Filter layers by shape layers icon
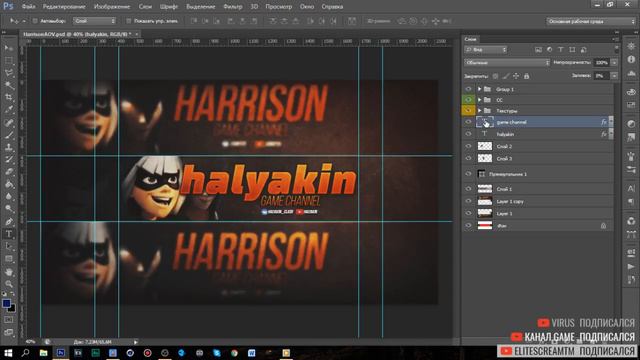This screenshot has width=640, height=360. [572, 50]
